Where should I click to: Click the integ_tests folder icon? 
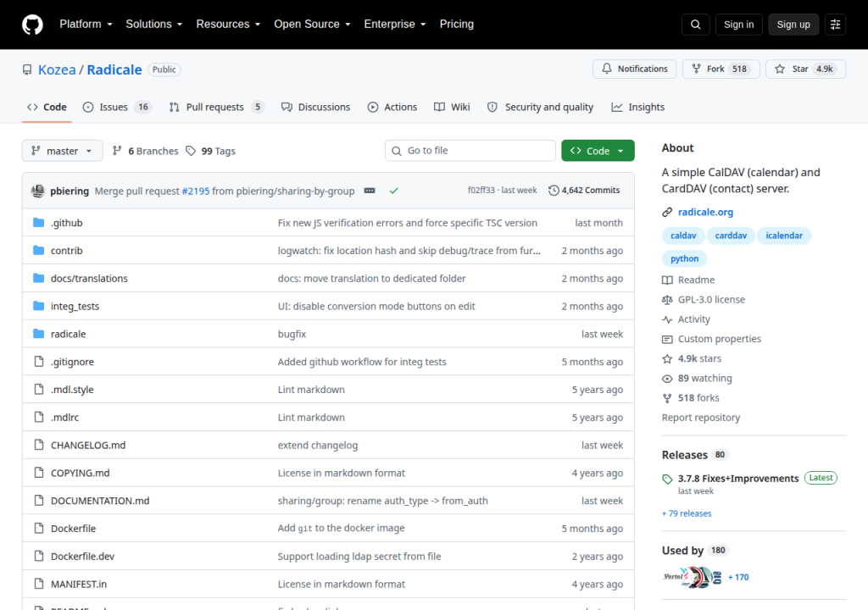(x=38, y=306)
